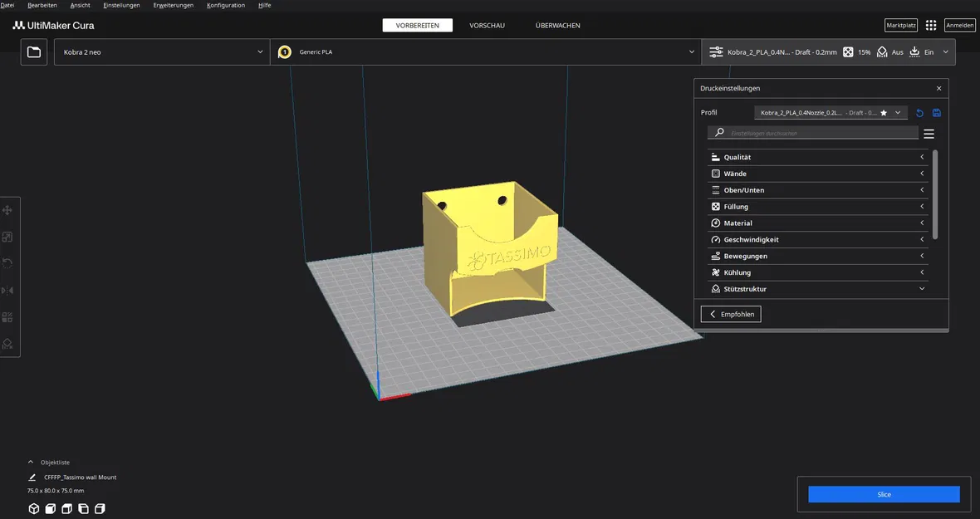The image size is (980, 519).
Task: Open the Bearbeiten menu
Action: coord(42,5)
